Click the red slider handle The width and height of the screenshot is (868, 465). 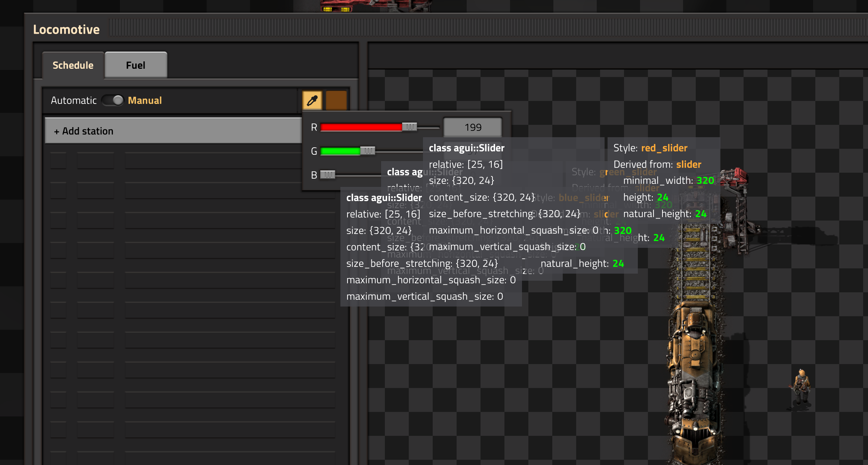[410, 127]
